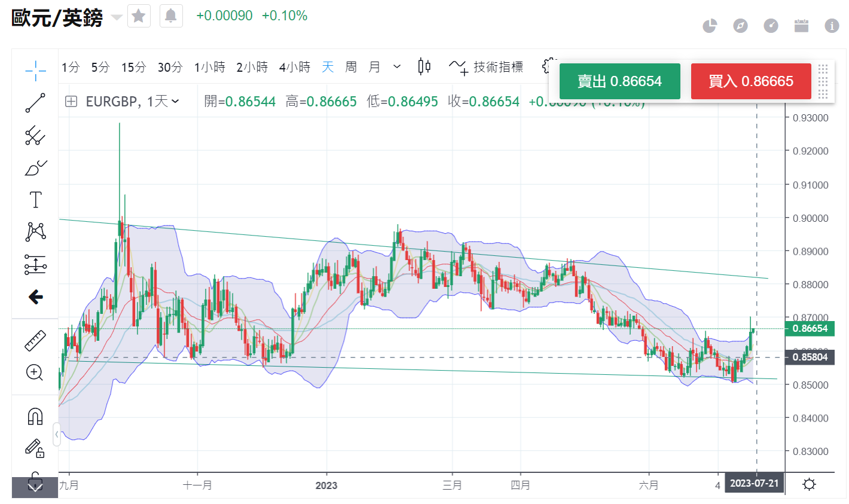Click the 買入 0.86665 buy button

tap(750, 81)
